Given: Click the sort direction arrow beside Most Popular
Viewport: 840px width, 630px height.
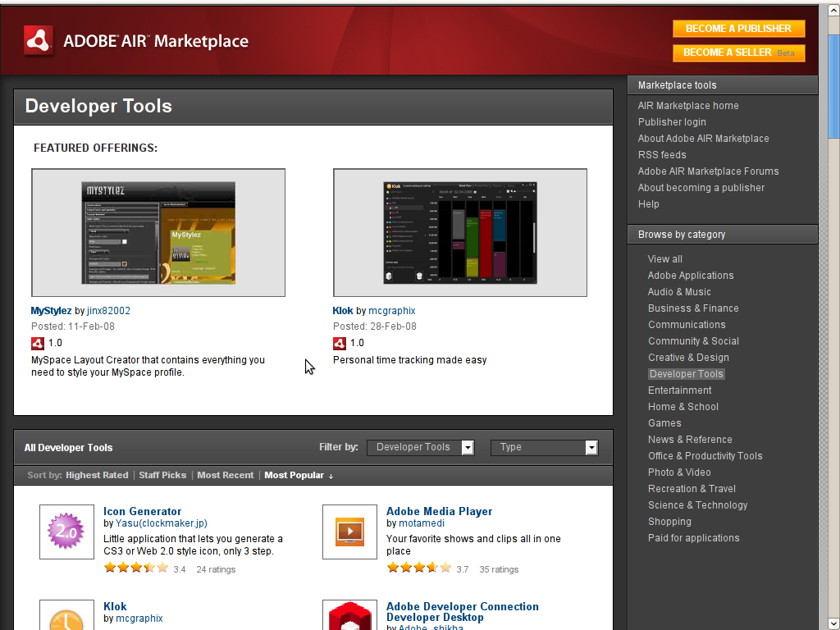Looking at the screenshot, I should pyautogui.click(x=331, y=477).
